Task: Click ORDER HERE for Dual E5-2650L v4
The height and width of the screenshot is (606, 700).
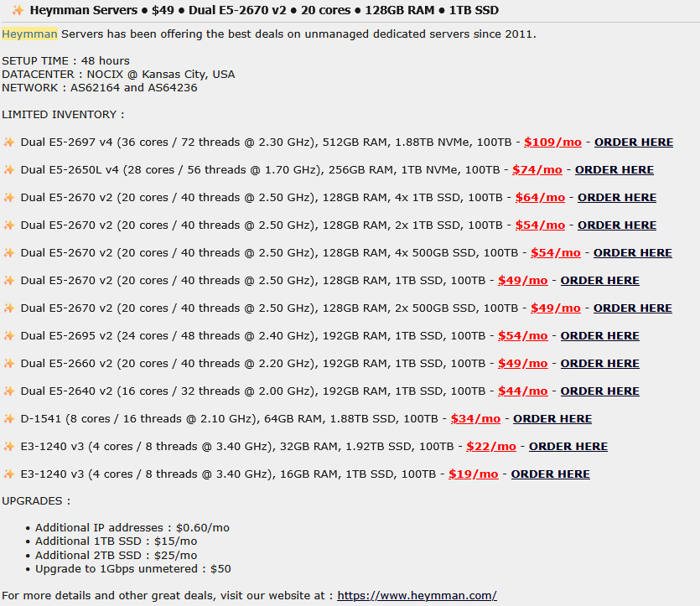Action: [614, 170]
